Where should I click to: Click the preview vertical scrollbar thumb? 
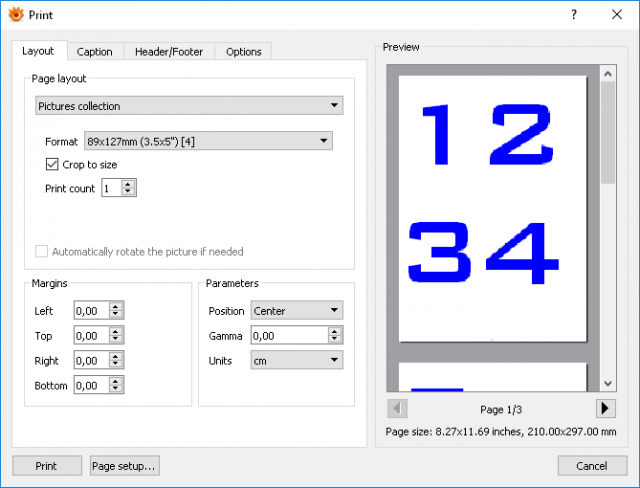pyautogui.click(x=608, y=132)
